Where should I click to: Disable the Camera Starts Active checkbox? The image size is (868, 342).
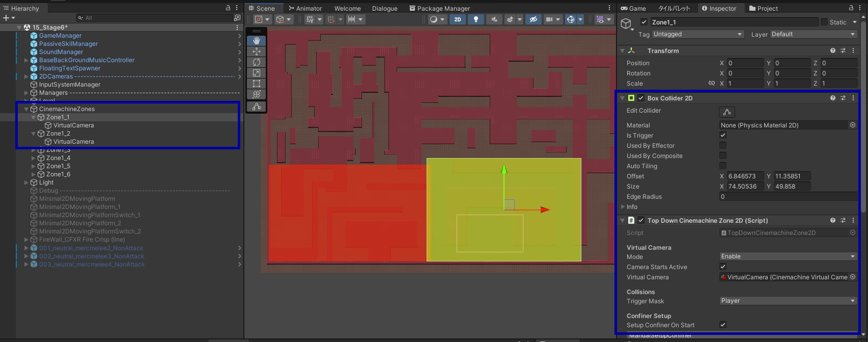(x=722, y=267)
